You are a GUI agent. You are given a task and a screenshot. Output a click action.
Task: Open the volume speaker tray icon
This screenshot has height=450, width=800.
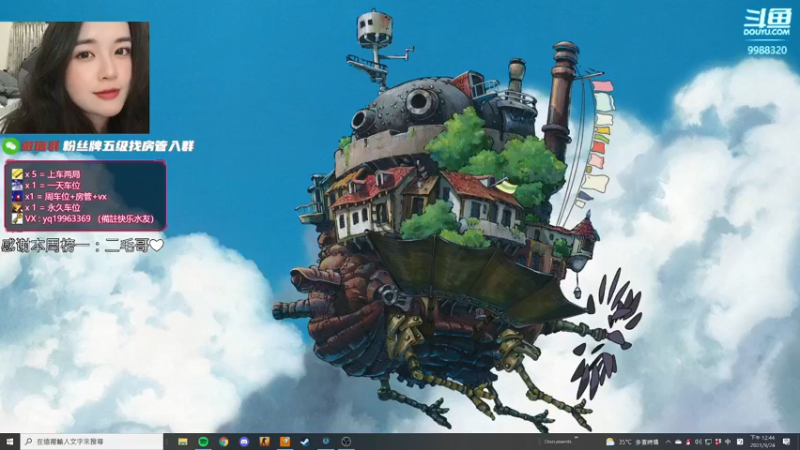tap(698, 442)
